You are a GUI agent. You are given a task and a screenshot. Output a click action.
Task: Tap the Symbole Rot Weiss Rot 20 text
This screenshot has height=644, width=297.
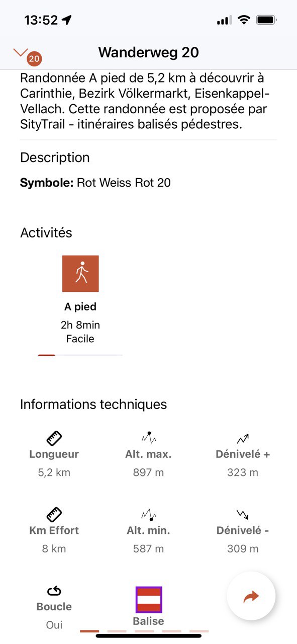point(95,183)
